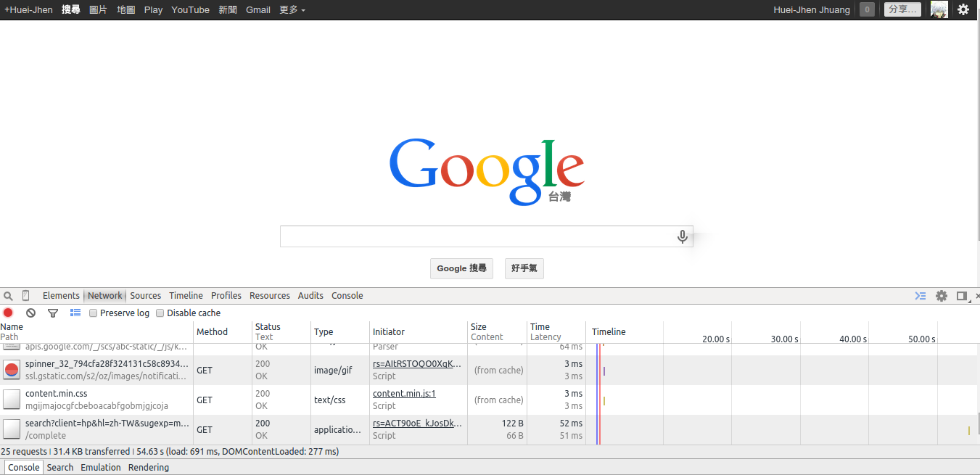Show the console drawer icon
The width and height of the screenshot is (980, 475).
click(x=921, y=296)
